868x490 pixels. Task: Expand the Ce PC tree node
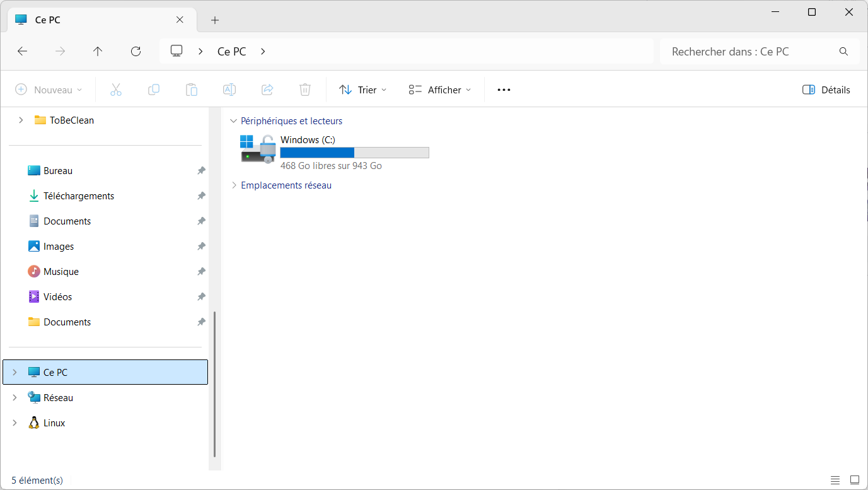click(14, 372)
